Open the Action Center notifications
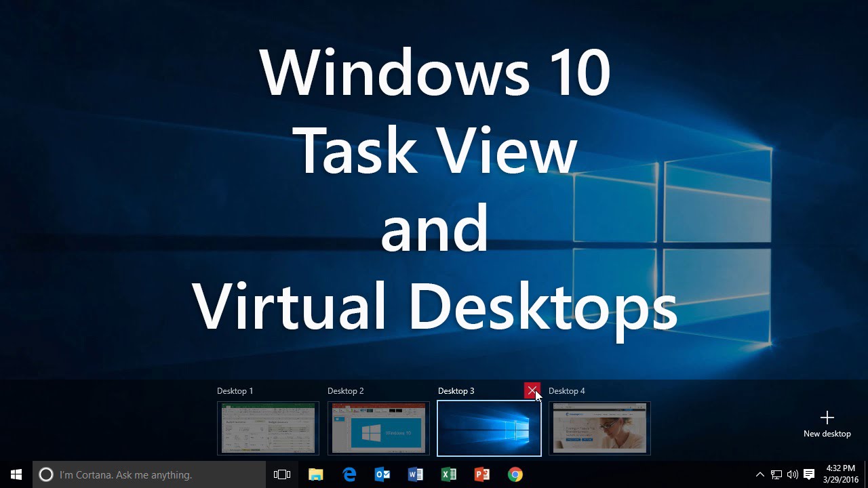This screenshot has width=868, height=488. pyautogui.click(x=808, y=474)
